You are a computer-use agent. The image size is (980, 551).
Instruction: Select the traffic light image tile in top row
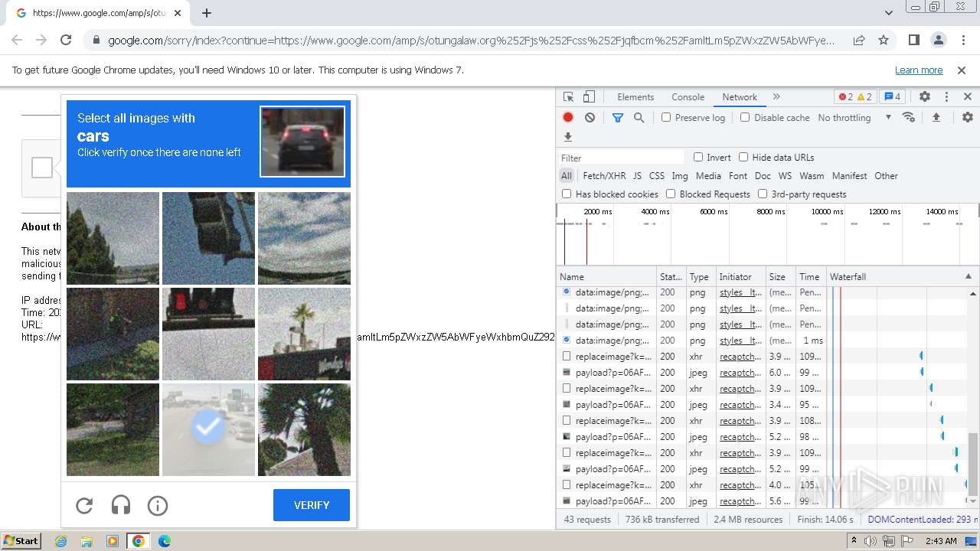click(208, 238)
